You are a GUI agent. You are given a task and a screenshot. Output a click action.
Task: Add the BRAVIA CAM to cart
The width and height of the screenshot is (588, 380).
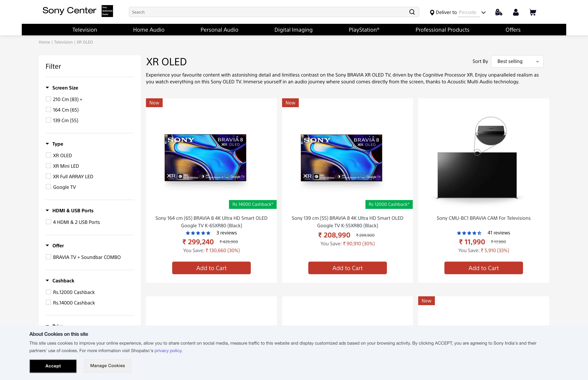483,268
